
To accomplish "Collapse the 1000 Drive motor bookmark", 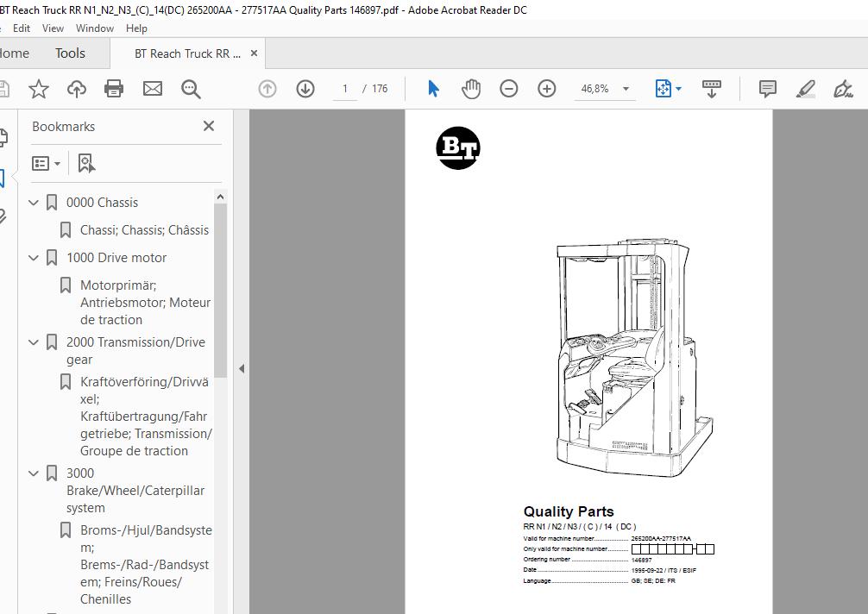I will pyautogui.click(x=34, y=258).
